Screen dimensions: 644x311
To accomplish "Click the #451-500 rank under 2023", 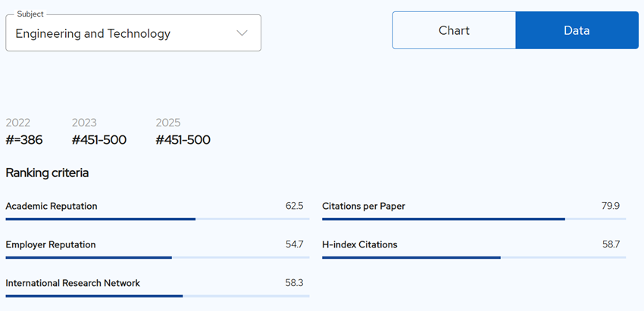I will pyautogui.click(x=99, y=140).
